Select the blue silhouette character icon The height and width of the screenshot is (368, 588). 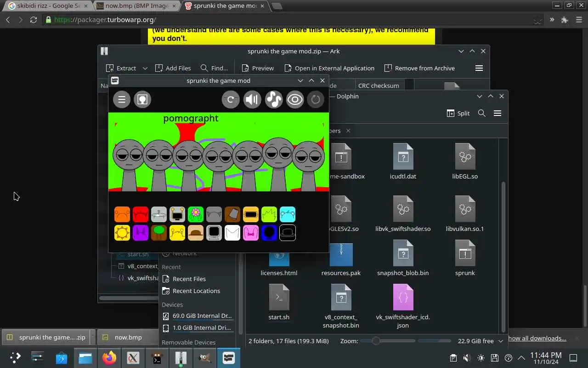[269, 233]
